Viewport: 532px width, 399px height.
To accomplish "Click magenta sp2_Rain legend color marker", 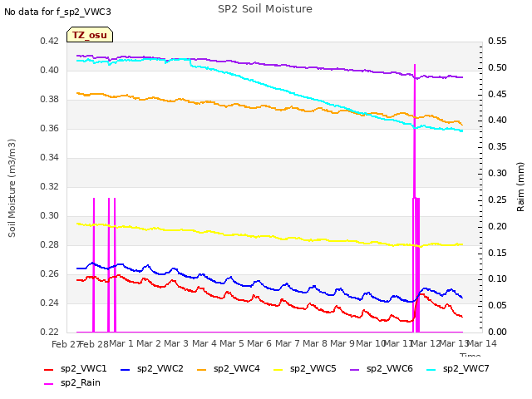I will coord(49,384).
